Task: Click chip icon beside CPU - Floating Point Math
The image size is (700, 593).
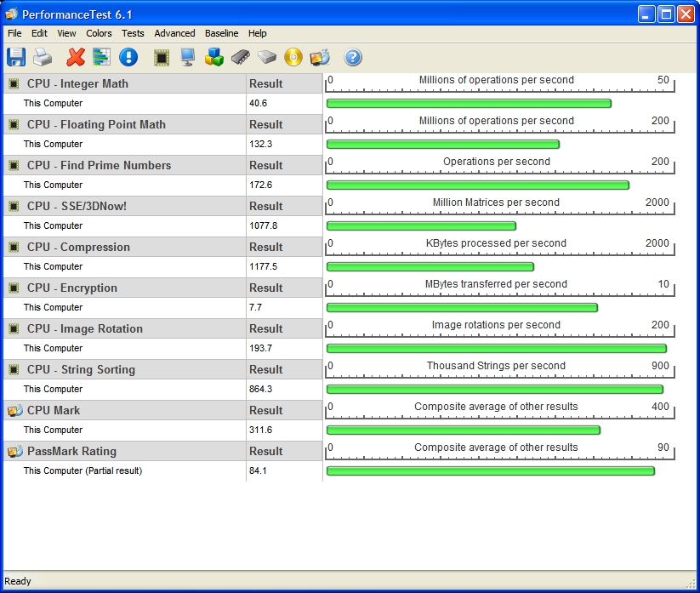Action: pos(14,124)
